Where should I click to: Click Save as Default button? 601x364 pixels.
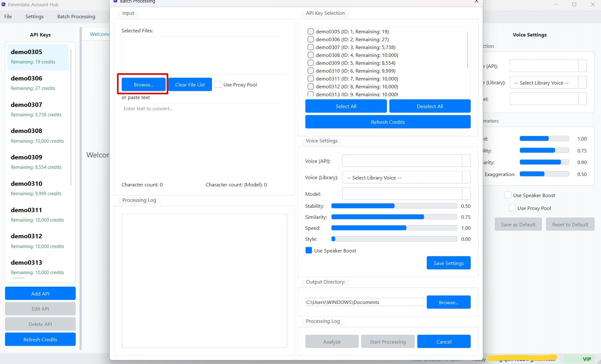518,224
